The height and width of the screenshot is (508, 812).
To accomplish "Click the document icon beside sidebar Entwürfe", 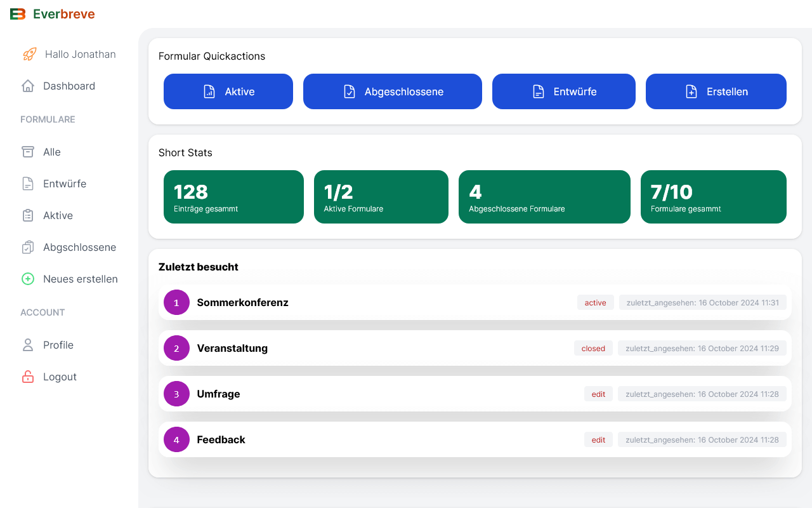I will (x=28, y=184).
